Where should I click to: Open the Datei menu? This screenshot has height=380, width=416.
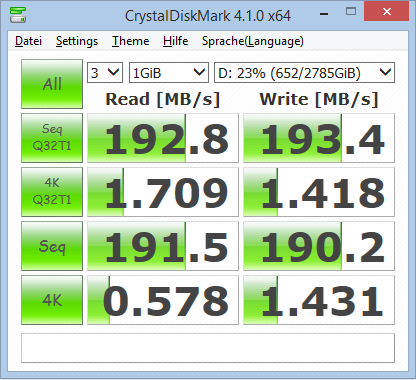(28, 41)
